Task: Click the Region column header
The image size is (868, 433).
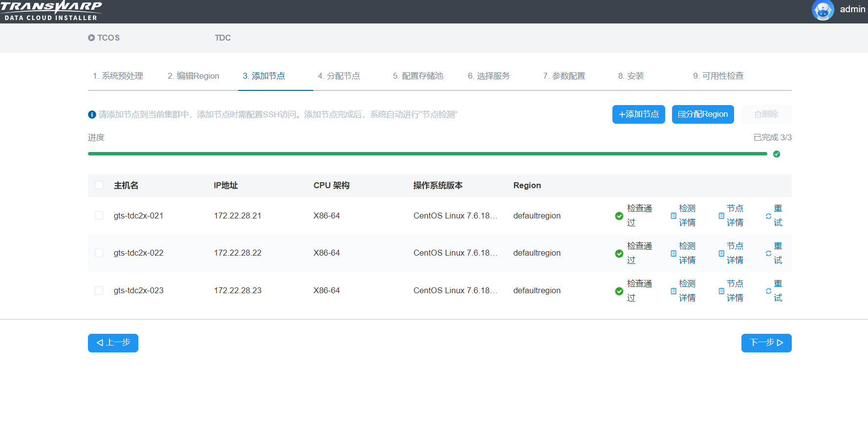Action: point(527,185)
